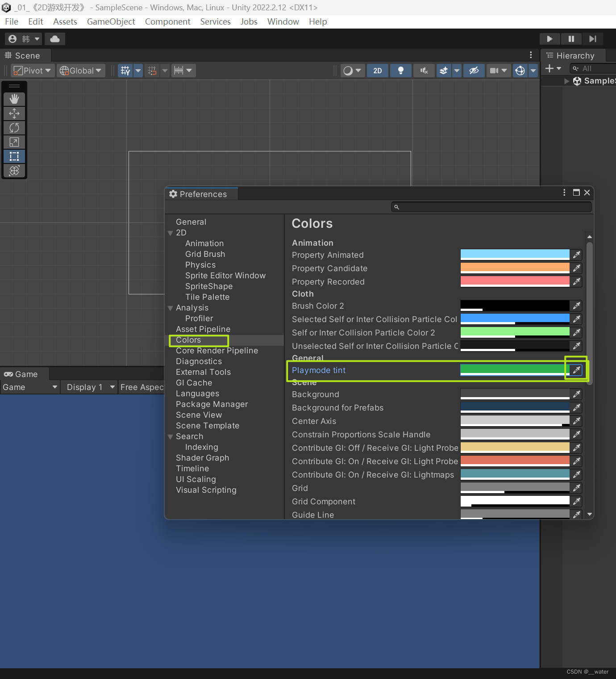
Task: Select Scene Template in Preferences sidebar
Action: [207, 425]
